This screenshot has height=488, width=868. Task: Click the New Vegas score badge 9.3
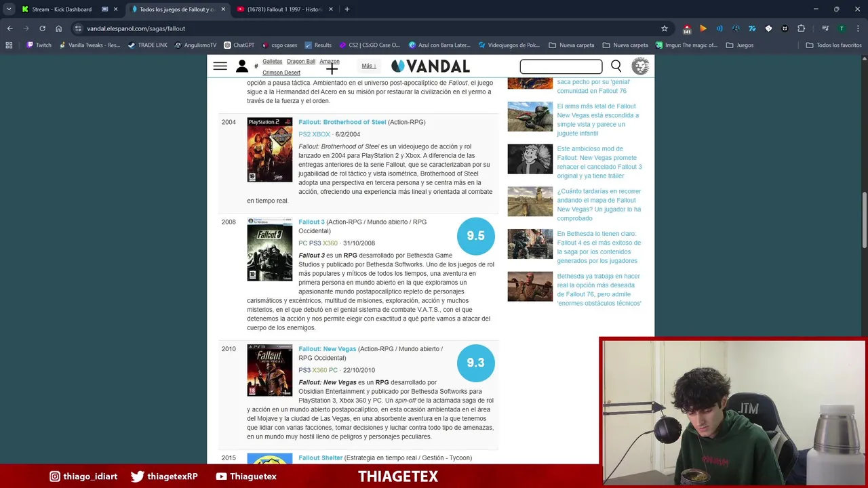point(475,363)
